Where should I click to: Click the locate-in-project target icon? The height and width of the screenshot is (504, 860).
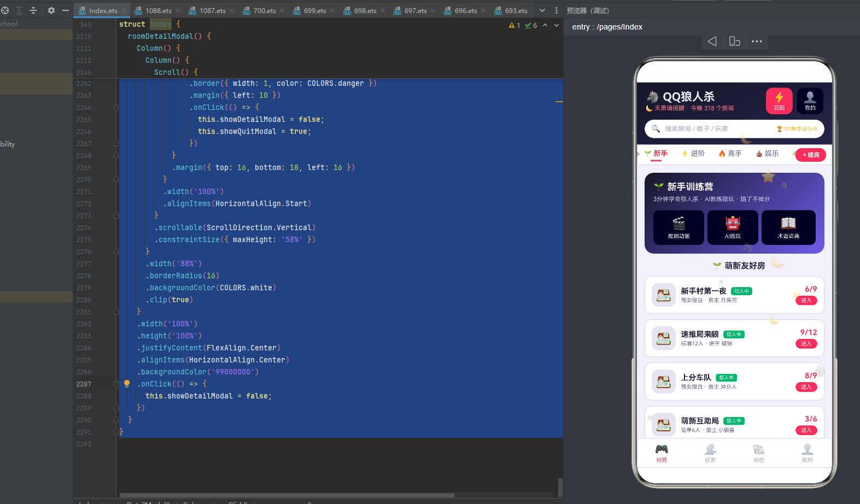point(5,10)
